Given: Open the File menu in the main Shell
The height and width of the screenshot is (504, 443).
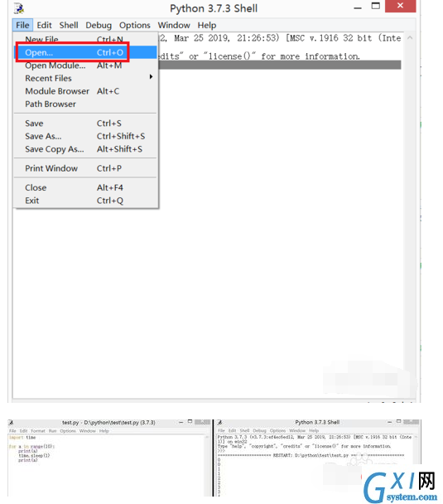Looking at the screenshot, I should tap(22, 25).
